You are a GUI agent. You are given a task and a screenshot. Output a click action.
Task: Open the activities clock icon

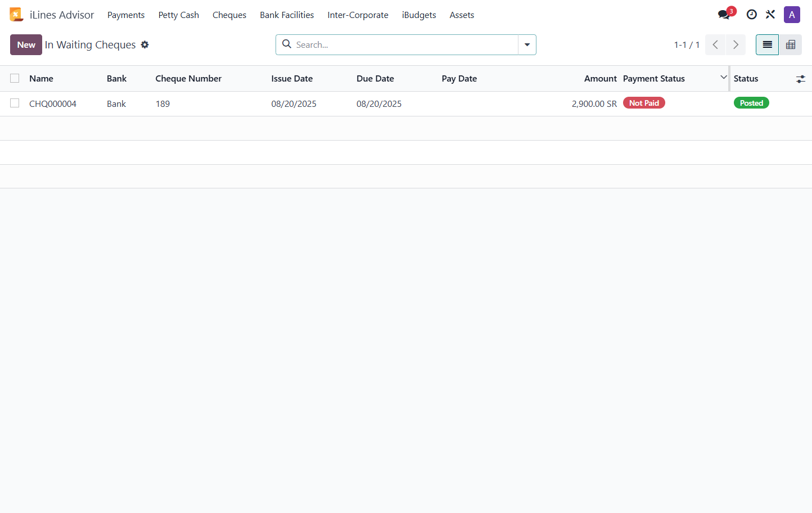pyautogui.click(x=751, y=15)
